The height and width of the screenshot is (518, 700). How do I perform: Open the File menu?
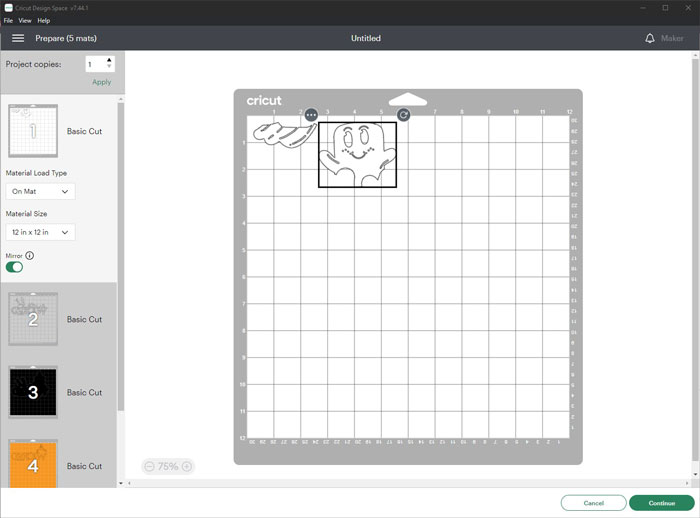(8, 21)
